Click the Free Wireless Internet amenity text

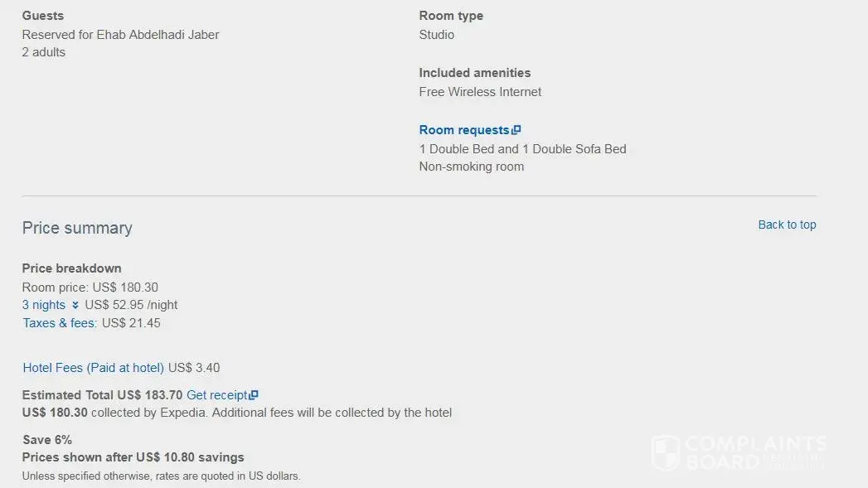tap(480, 92)
